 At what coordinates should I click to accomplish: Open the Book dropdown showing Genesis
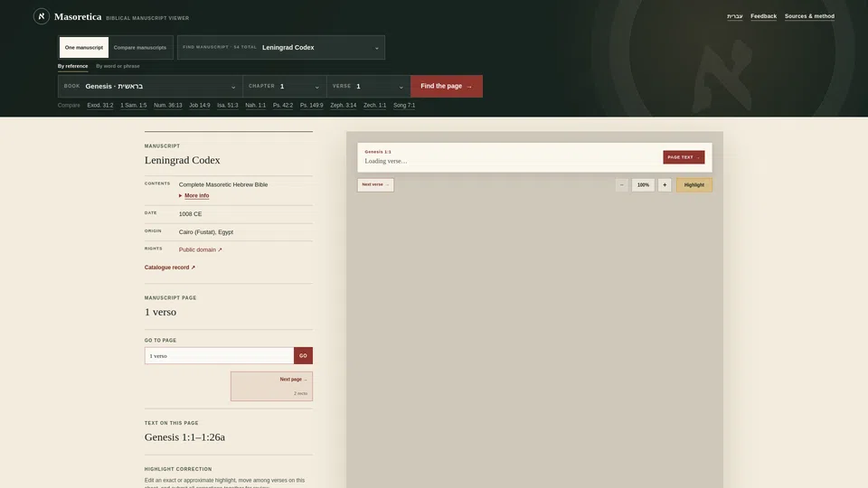tap(150, 87)
